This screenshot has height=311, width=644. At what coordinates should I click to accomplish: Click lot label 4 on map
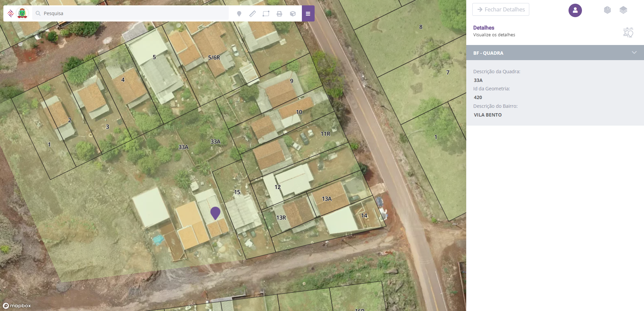pyautogui.click(x=123, y=80)
